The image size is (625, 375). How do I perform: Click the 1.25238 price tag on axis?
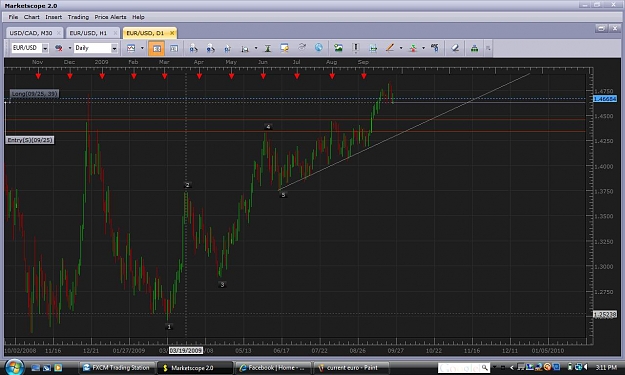[x=605, y=314]
